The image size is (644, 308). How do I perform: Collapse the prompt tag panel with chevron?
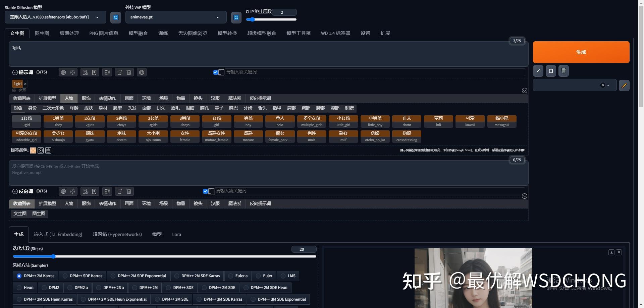click(x=524, y=90)
